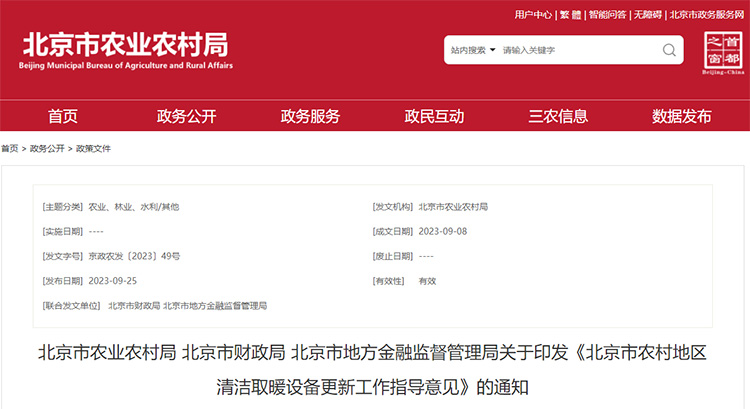The width and height of the screenshot is (750, 409).
Task: Open the 政务公开 navigation menu
Action: (187, 116)
